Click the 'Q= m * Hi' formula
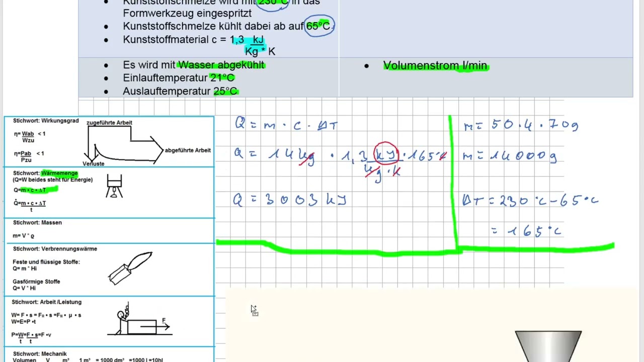Screen dimensions: 644x362 pos(25,268)
